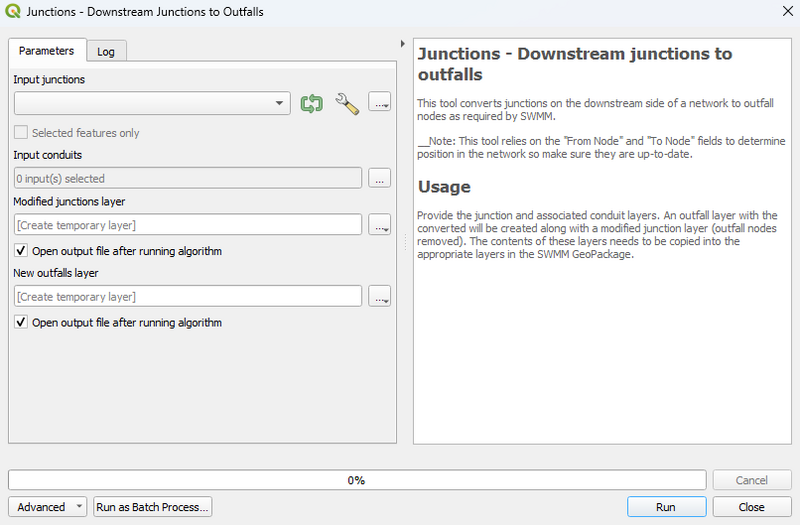Image resolution: width=800 pixels, height=525 pixels.
Task: Click the iterate over layer green arrows icon
Action: point(312,103)
